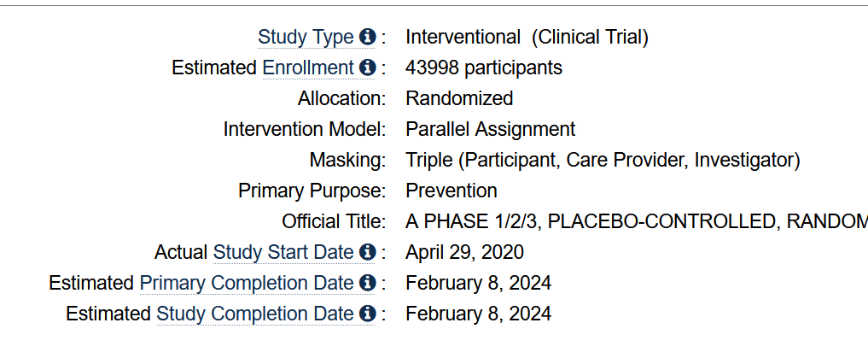Click the Parallel Assignment value
Viewport: 868px width, 358px height.
tap(491, 130)
